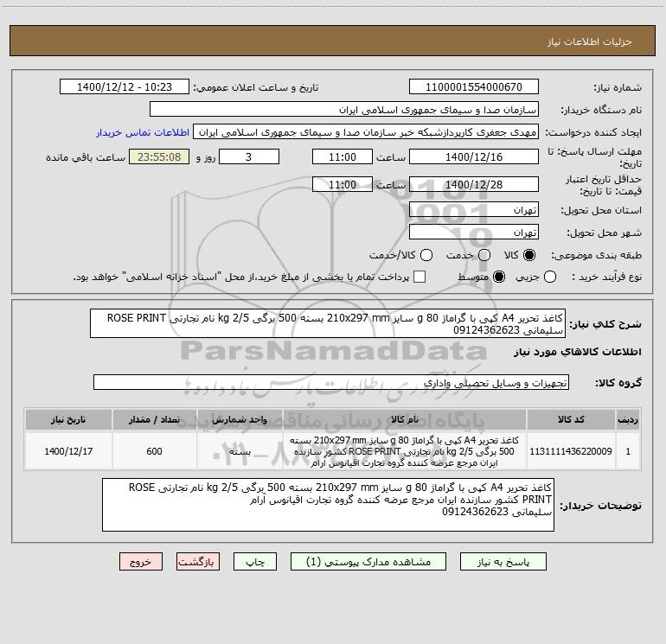666x644 pixels.
Task: Choose the متوسط purchase type radio
Action: click(499, 277)
